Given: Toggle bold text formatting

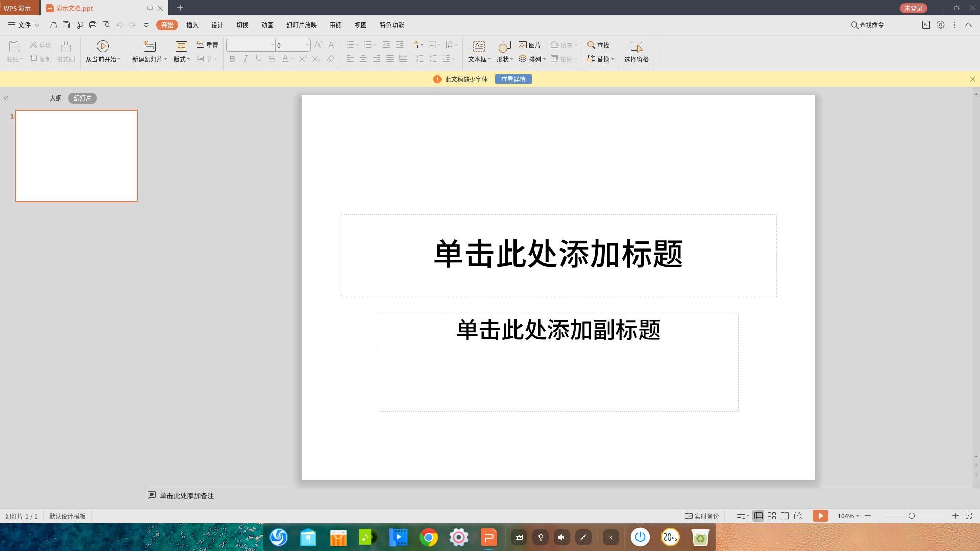Looking at the screenshot, I should point(232,59).
